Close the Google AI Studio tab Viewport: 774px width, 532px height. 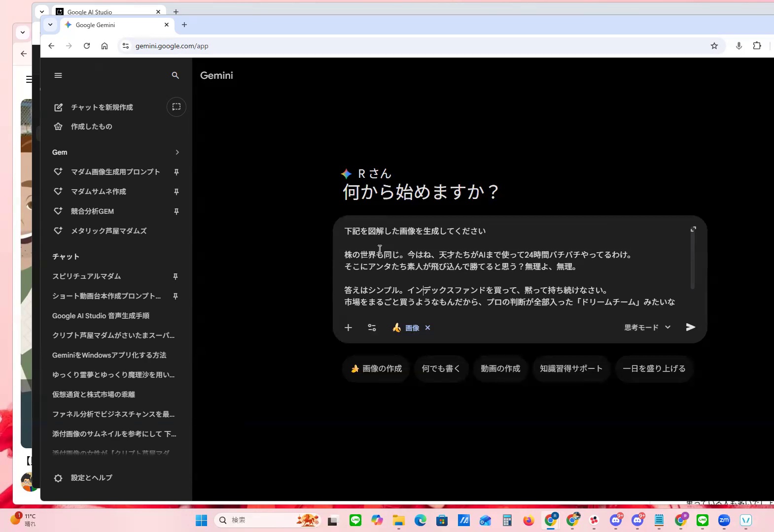tap(158, 12)
